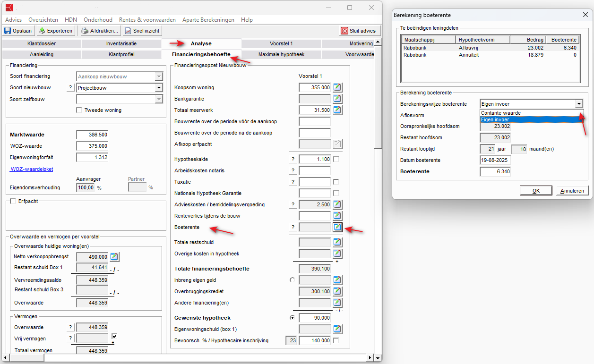Show help for Hypotheekakte
The width and height of the screenshot is (594, 364).
(x=293, y=160)
